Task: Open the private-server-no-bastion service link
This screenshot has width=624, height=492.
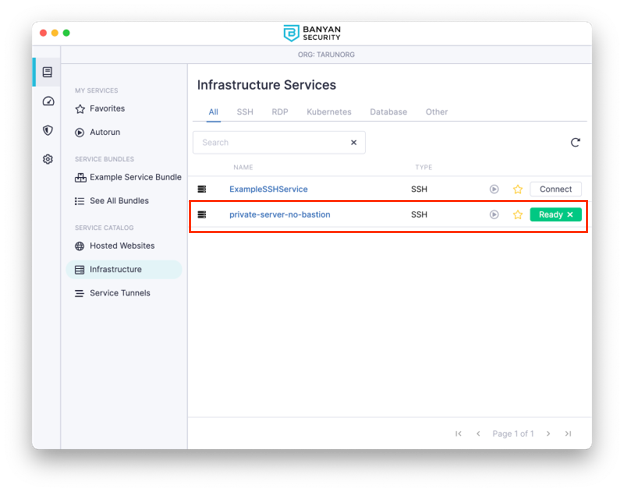Action: pyautogui.click(x=279, y=215)
